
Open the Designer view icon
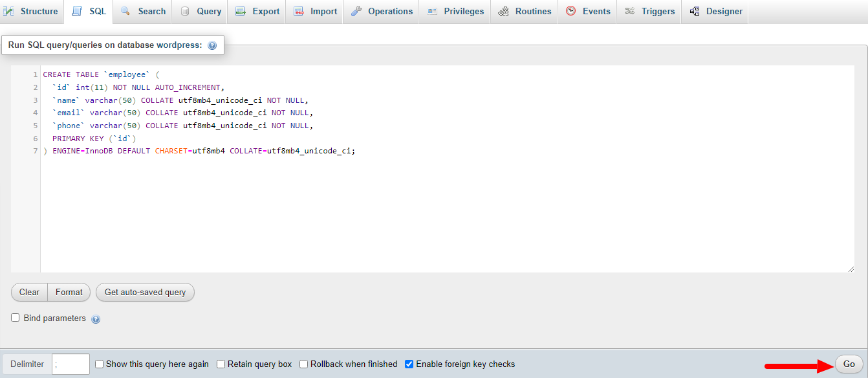click(695, 11)
